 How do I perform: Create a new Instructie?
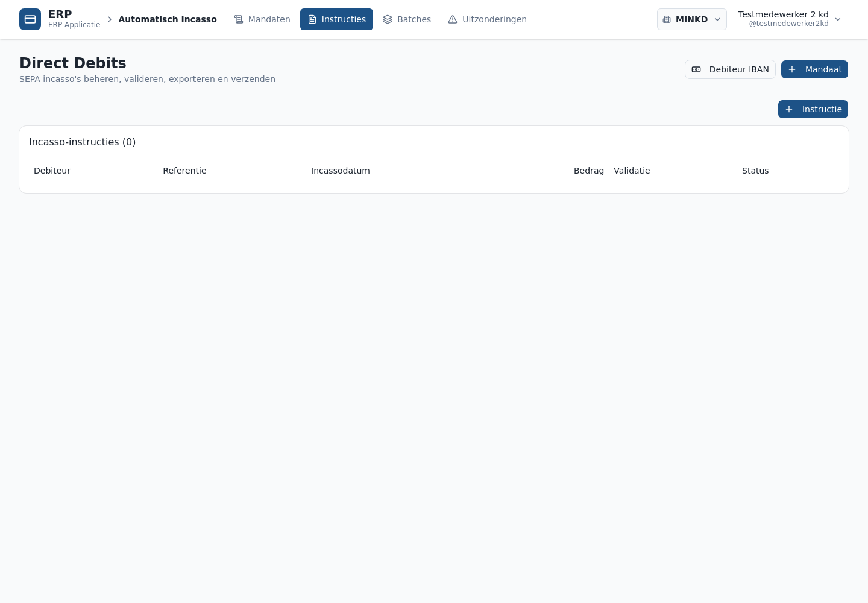(813, 109)
